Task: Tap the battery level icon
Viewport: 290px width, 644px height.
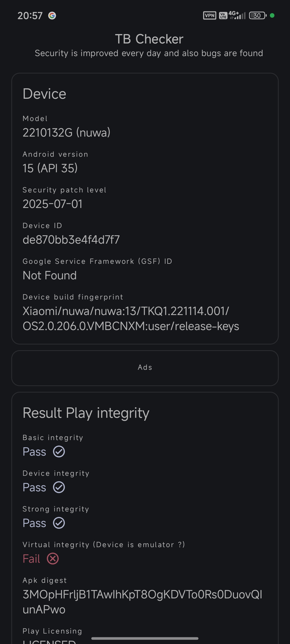Action: click(x=258, y=16)
